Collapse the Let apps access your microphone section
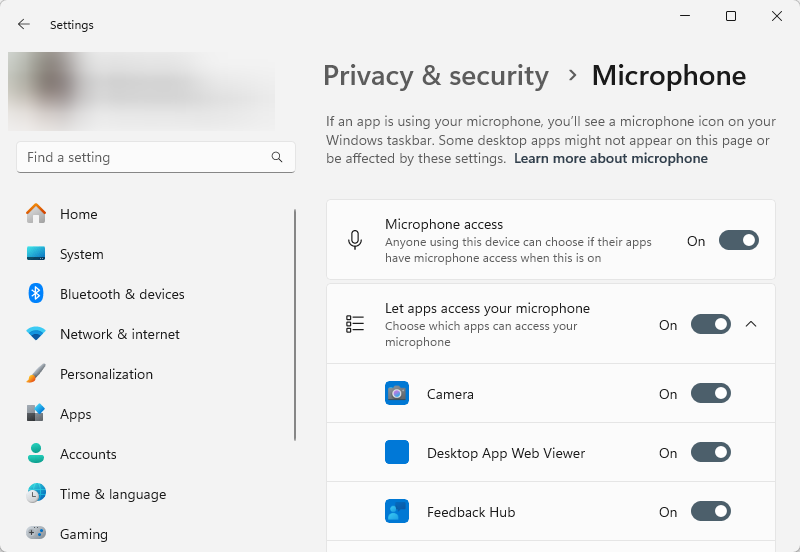 [752, 324]
